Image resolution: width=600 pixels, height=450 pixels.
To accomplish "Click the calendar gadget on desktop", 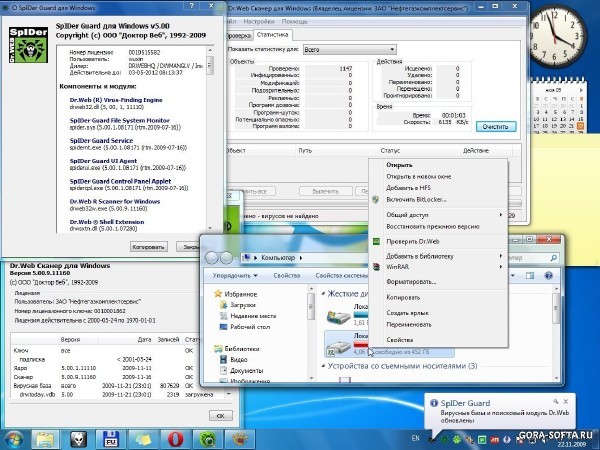I will click(x=558, y=105).
